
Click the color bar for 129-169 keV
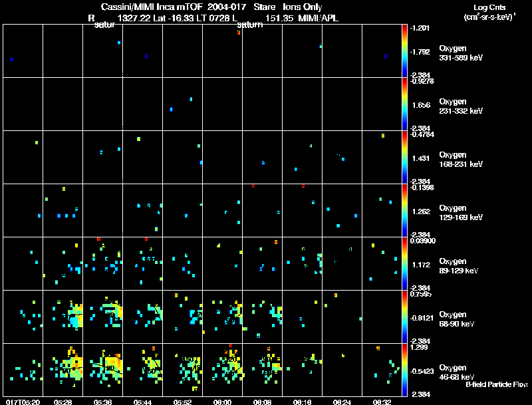pos(404,211)
